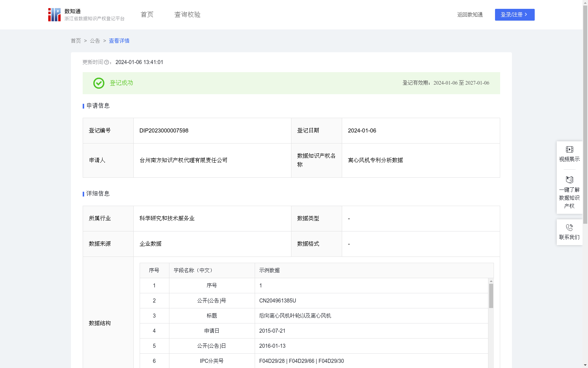Select the name 离心风机专利分析数据

375,160
